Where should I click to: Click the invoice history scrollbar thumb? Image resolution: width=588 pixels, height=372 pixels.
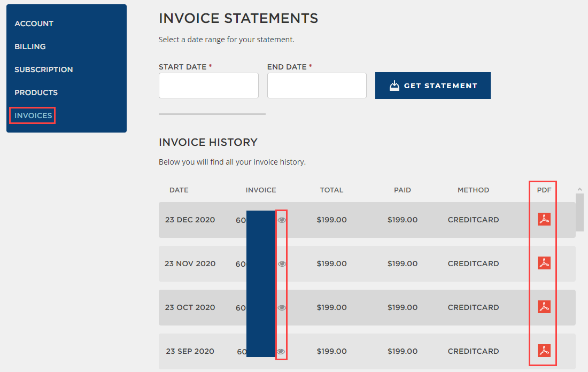click(x=579, y=212)
